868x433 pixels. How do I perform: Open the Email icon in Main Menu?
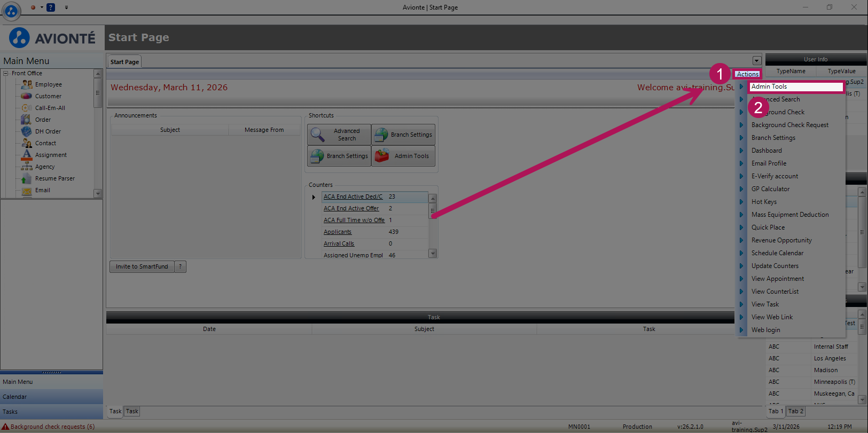coord(27,191)
